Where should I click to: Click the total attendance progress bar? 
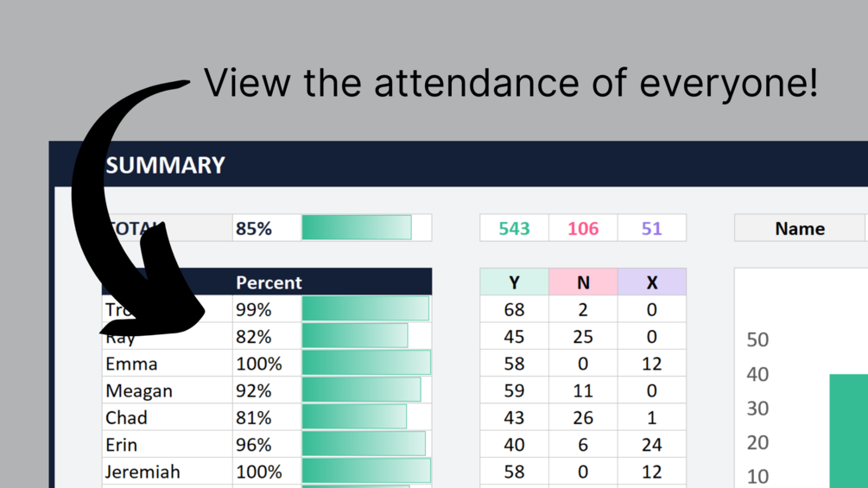tap(357, 228)
